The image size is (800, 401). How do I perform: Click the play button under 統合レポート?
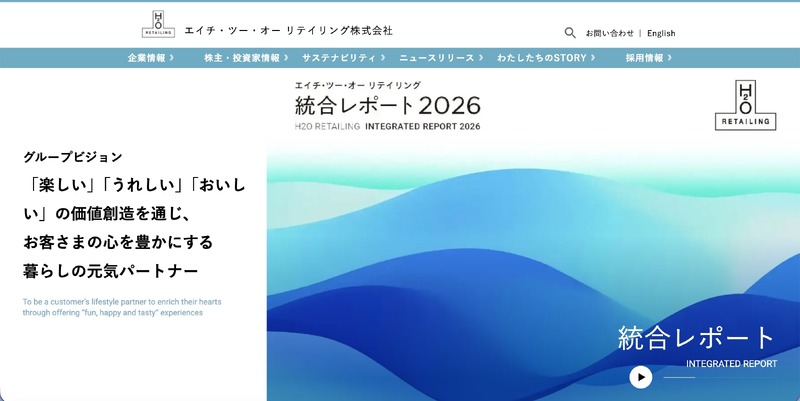640,378
